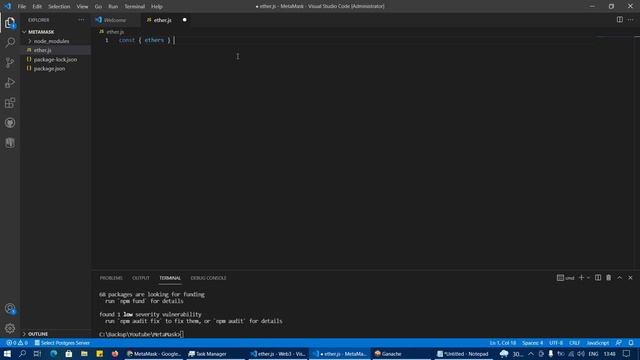
Task: Split the editor to the right
Action: click(x=620, y=20)
